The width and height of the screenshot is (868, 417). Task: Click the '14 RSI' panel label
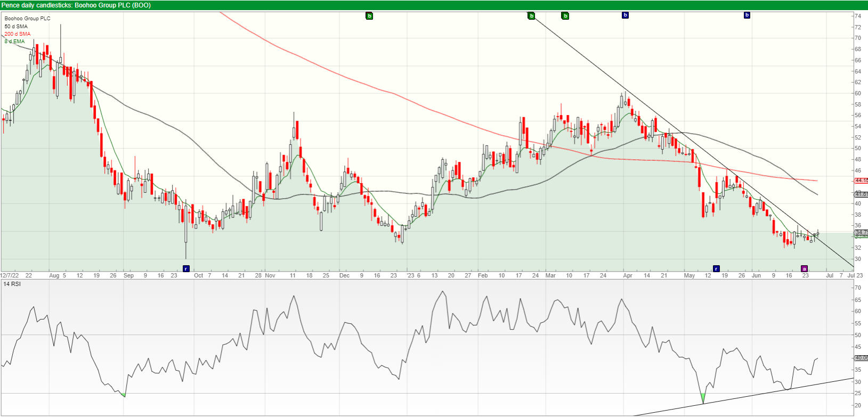tap(12, 284)
